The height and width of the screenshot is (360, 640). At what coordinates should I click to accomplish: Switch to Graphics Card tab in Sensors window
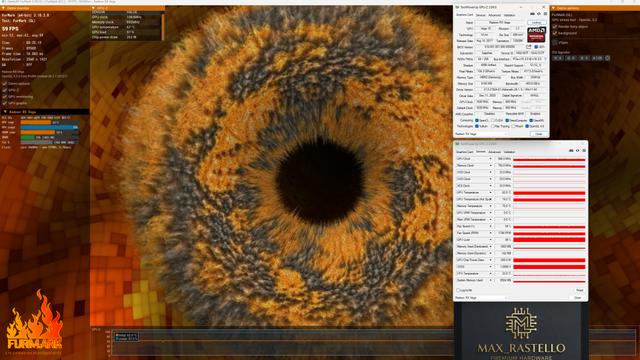(x=464, y=152)
